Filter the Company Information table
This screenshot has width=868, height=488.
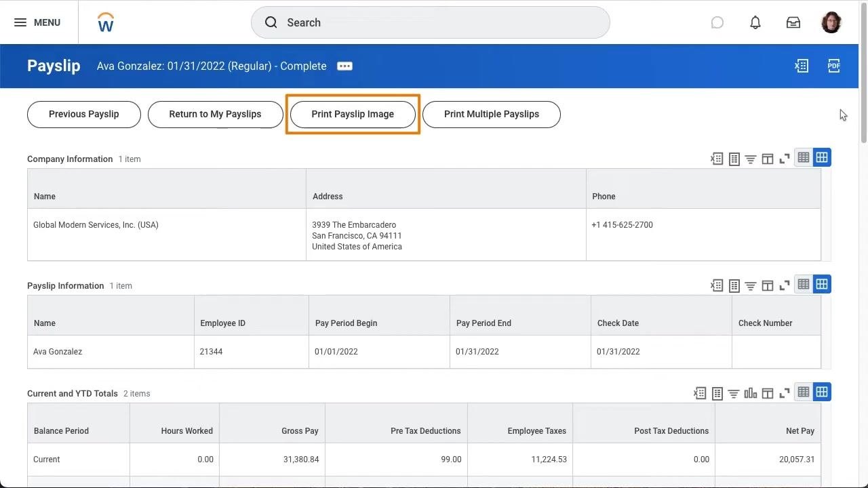pyautogui.click(x=751, y=159)
